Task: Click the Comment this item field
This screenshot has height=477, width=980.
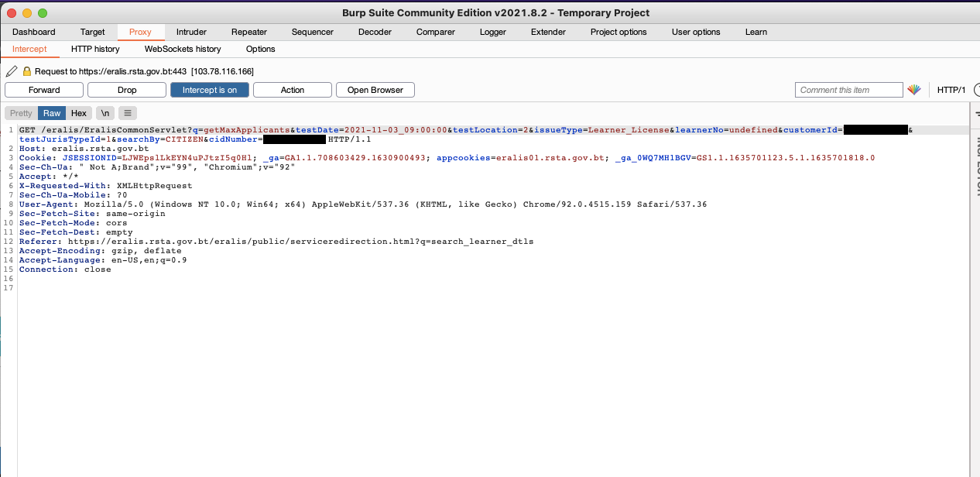Action: (x=849, y=90)
